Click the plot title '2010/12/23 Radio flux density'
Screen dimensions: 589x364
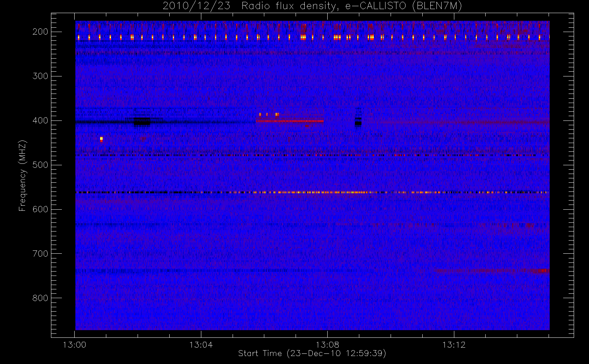(312, 6)
